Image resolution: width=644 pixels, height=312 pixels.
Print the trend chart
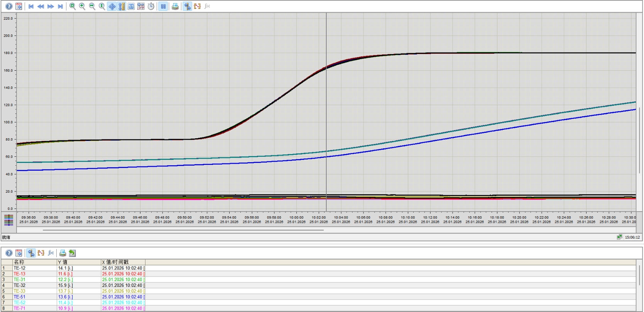click(x=175, y=6)
